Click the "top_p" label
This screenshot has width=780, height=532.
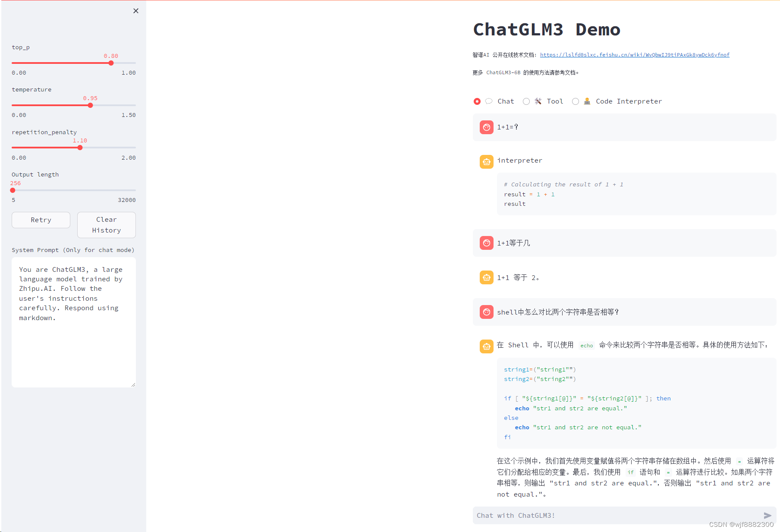(21, 47)
